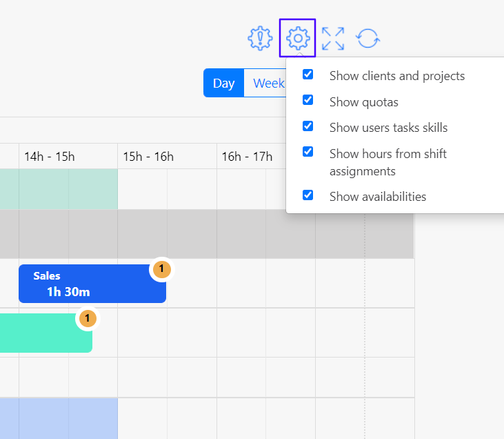504x439 pixels.
Task: Click the fullscreen expand arrows icon
Action: tap(333, 38)
